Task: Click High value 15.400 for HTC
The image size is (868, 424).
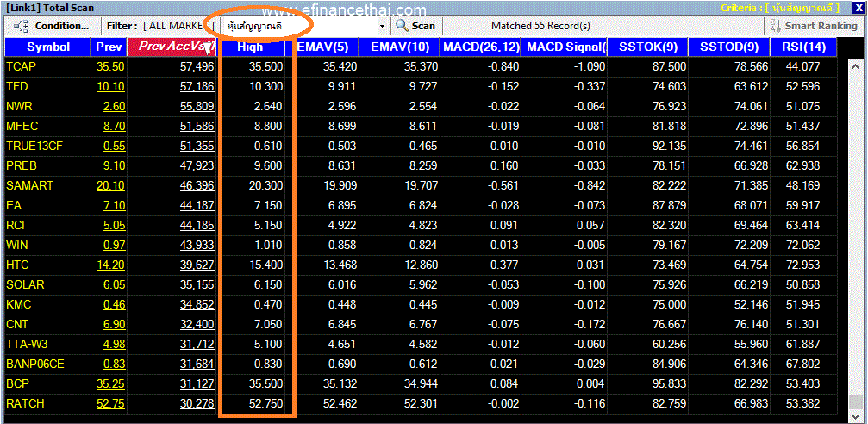Action: click(266, 265)
